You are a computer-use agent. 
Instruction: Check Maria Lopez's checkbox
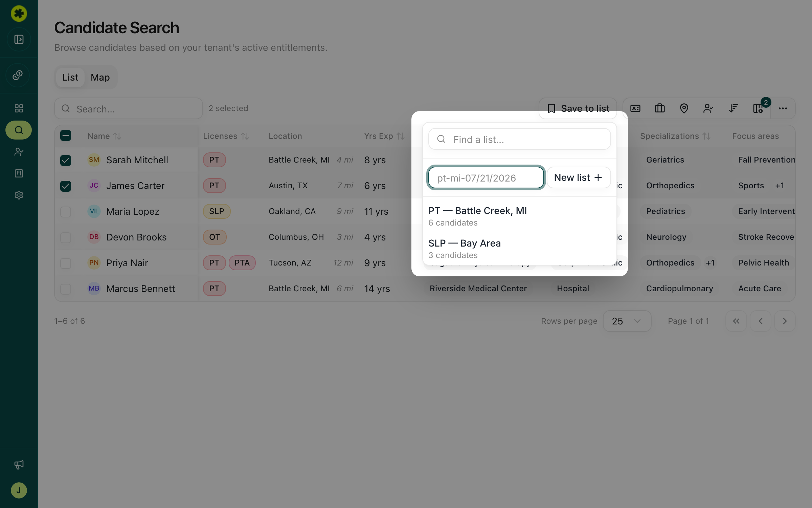click(66, 212)
